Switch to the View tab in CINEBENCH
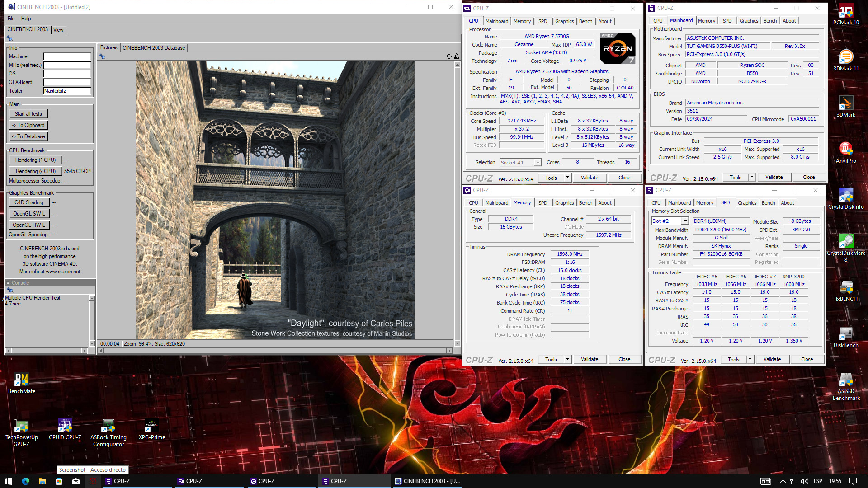 [x=58, y=30]
